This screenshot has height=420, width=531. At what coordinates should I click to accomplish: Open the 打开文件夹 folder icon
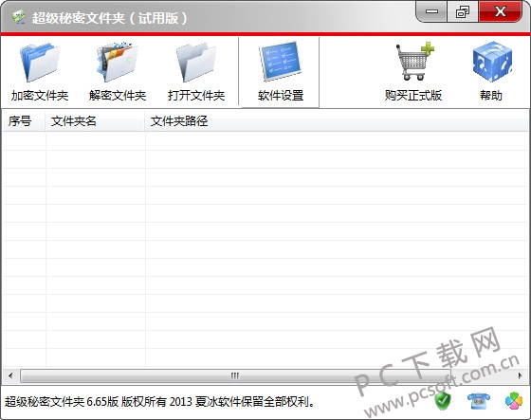click(196, 62)
